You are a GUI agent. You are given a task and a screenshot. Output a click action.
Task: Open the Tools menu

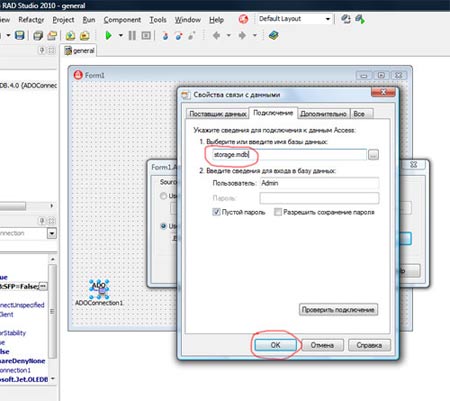[158, 20]
